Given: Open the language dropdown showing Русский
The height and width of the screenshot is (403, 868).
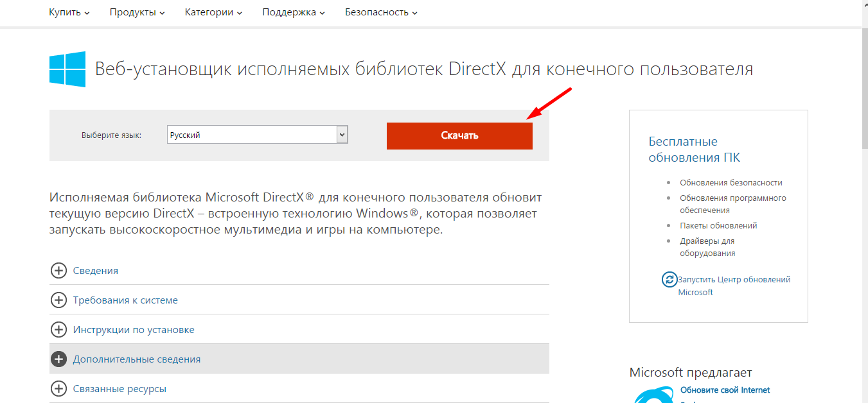Looking at the screenshot, I should [x=258, y=135].
